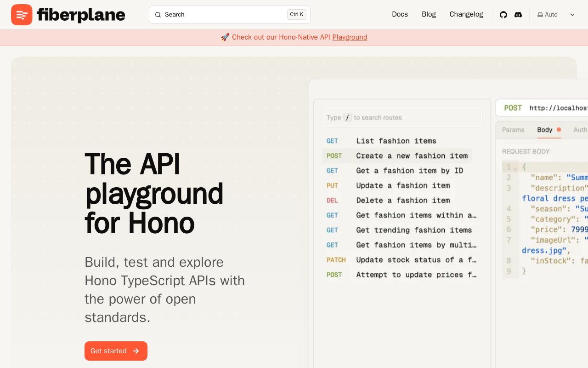Image resolution: width=588 pixels, height=368 pixels.
Task: Collapse the JSON fold arrow on line 1
Action: coord(515,168)
